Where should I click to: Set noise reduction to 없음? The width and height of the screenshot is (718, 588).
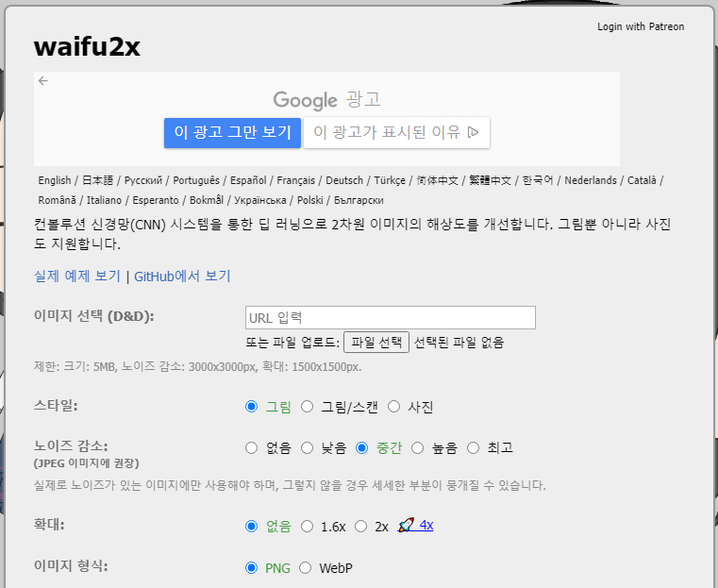click(x=251, y=447)
